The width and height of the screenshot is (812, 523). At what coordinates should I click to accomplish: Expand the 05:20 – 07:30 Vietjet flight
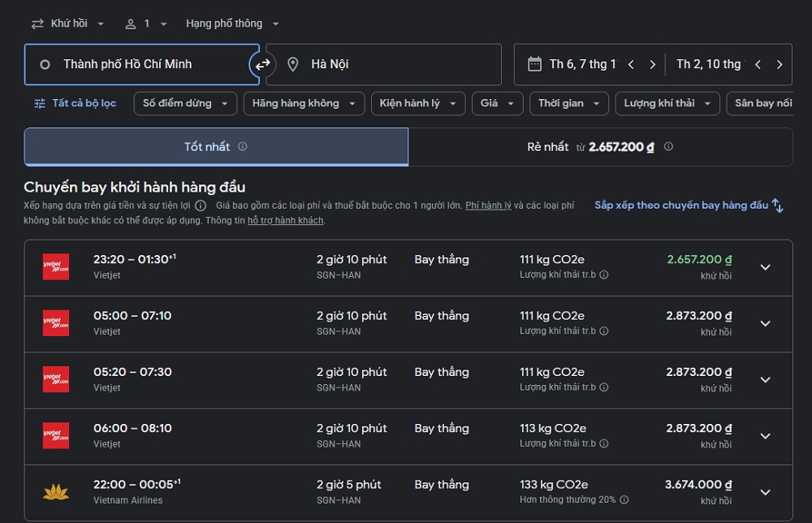(x=766, y=380)
